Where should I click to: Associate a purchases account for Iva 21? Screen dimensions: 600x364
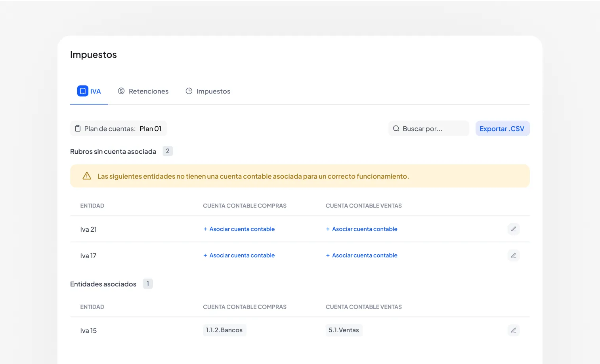pos(239,229)
